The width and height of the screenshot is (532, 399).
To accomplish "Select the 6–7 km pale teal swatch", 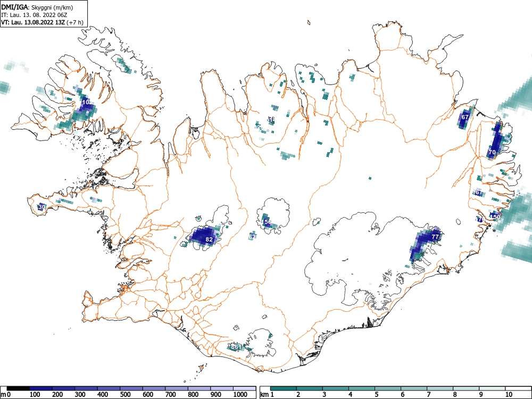I will click(414, 388).
